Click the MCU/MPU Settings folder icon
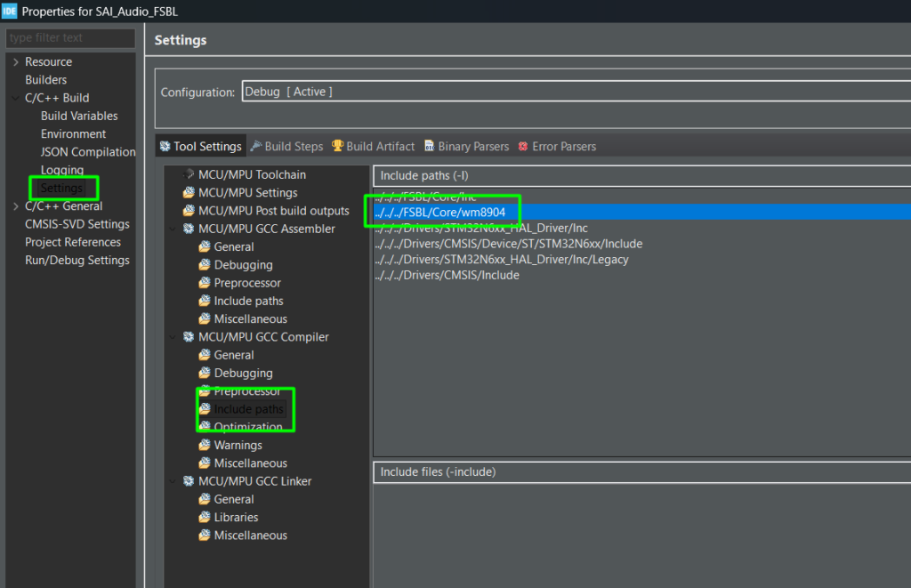 coord(189,193)
